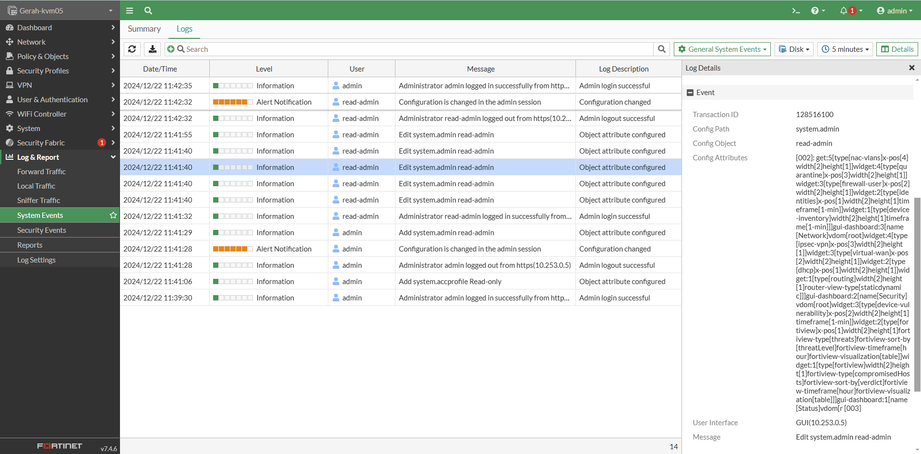The image size is (921, 454).
Task: Close the Log Details panel
Action: (x=911, y=68)
